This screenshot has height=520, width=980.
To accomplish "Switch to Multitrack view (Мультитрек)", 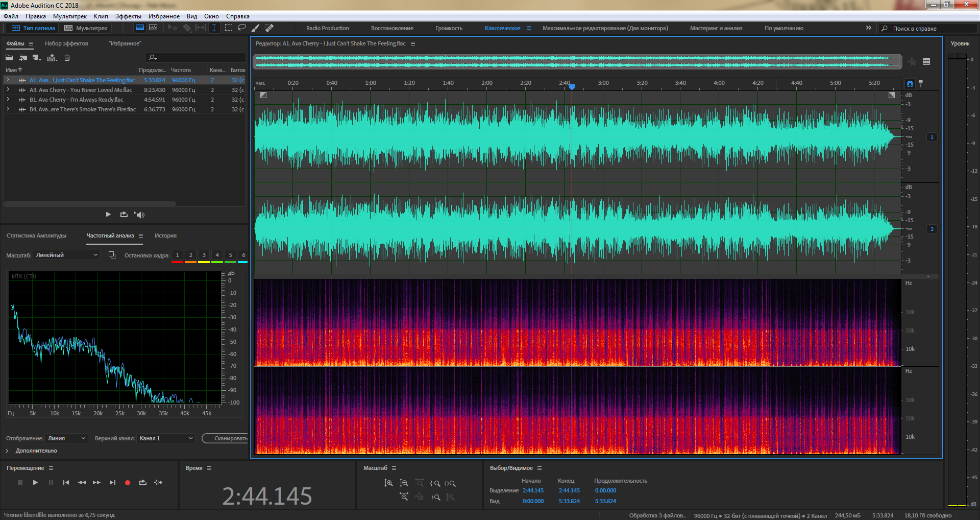I will click(86, 28).
